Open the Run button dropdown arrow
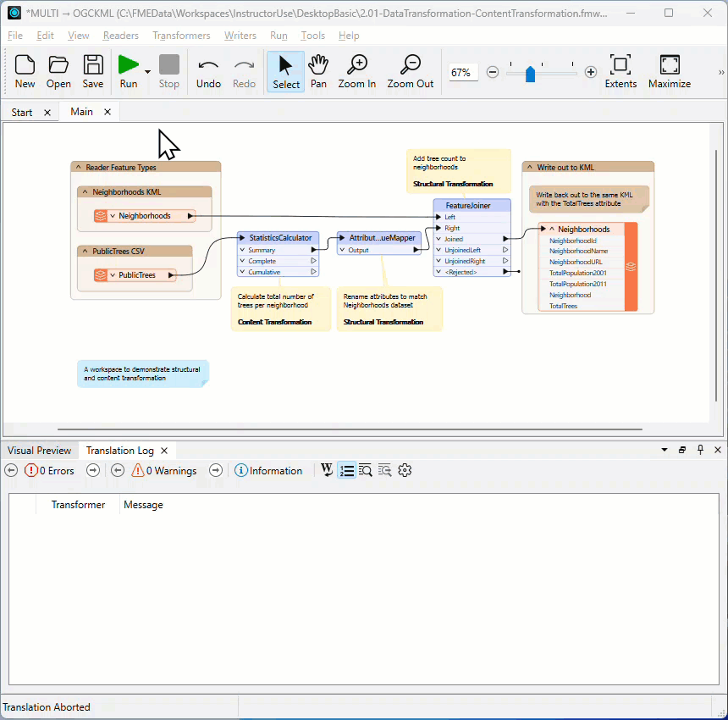 click(x=147, y=71)
